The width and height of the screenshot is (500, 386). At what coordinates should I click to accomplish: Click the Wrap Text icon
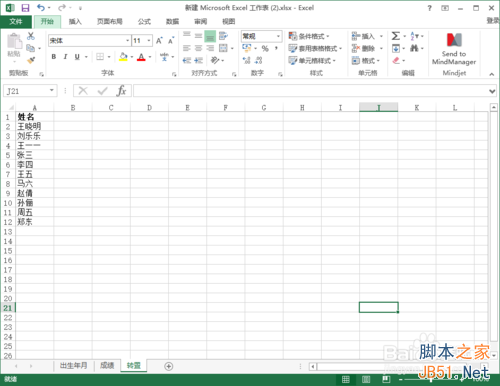pyautogui.click(x=223, y=36)
